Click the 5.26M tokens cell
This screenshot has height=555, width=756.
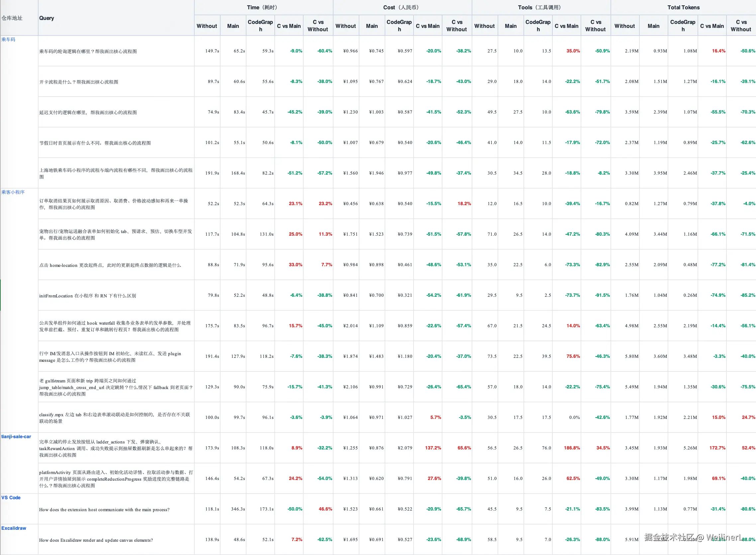690,448
